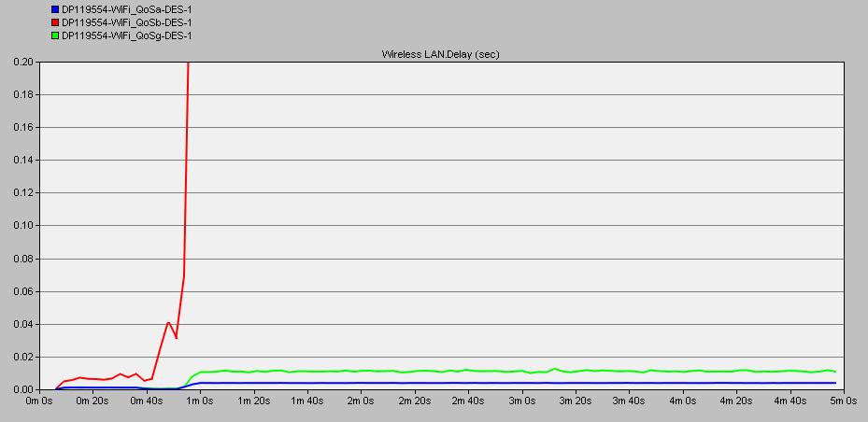The width and height of the screenshot is (868, 422).
Task: Click the 0.10 y-axis label
Action: tap(21, 226)
